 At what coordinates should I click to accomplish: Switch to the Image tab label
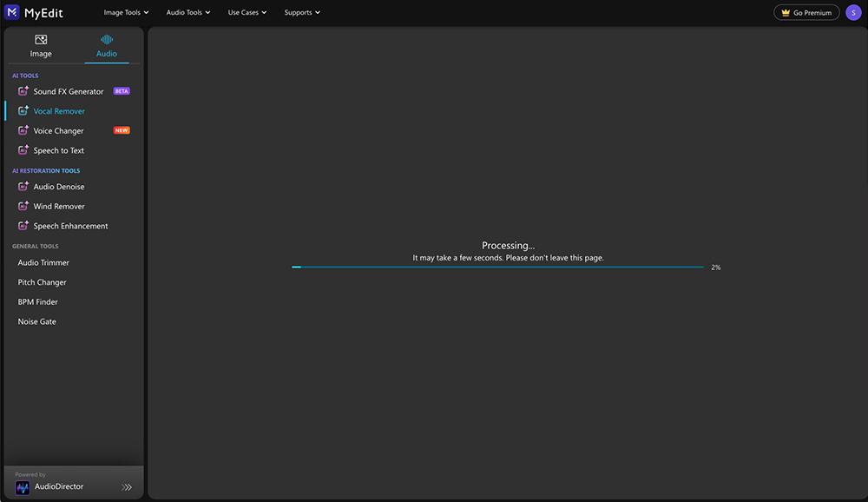[41, 54]
